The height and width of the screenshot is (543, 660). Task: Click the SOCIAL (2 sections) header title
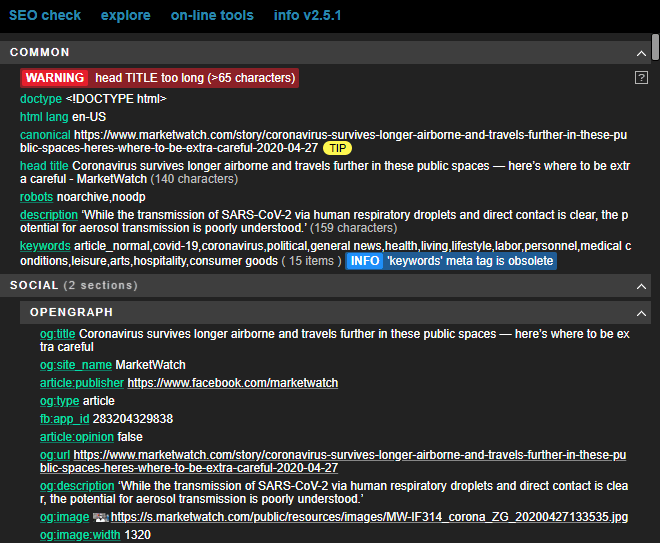pos(74,285)
